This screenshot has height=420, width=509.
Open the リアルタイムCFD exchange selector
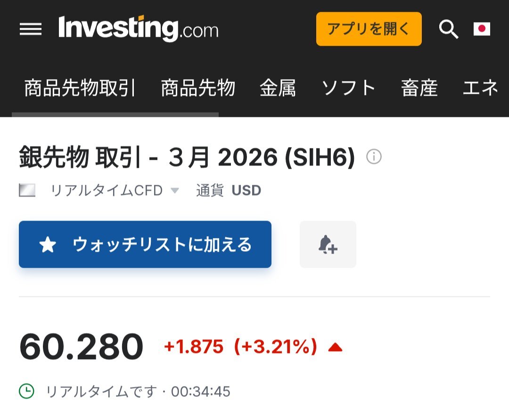click(x=107, y=190)
